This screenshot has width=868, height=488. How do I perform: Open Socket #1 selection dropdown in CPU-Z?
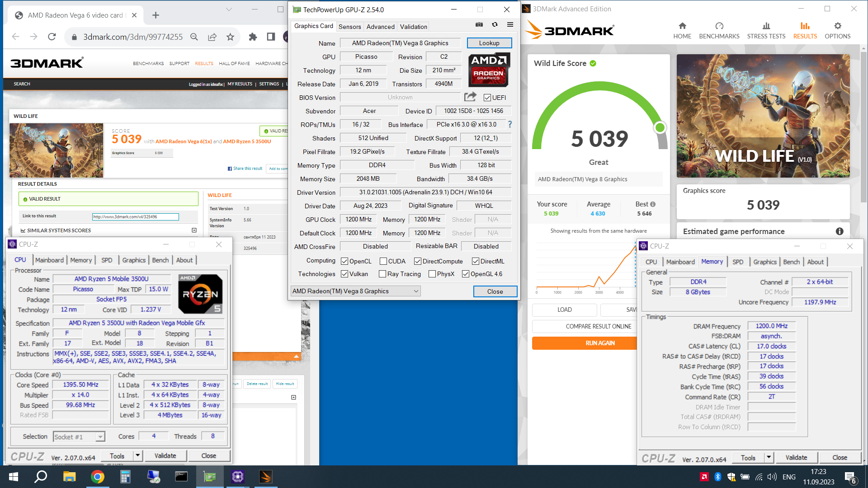pyautogui.click(x=79, y=436)
